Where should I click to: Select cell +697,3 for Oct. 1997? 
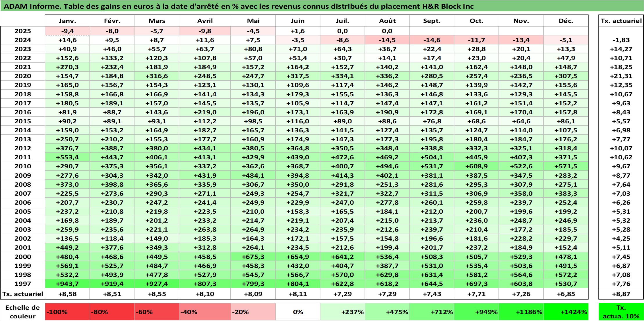(476, 284)
